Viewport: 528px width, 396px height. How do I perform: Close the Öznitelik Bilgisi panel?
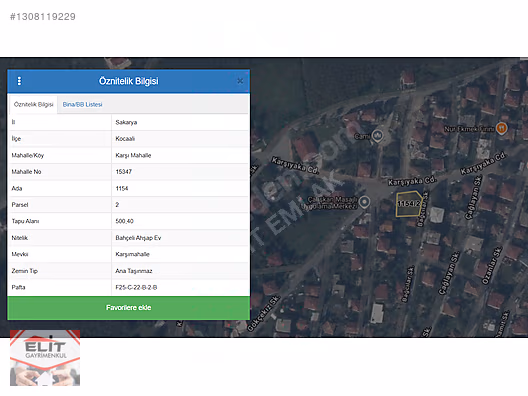tap(240, 81)
